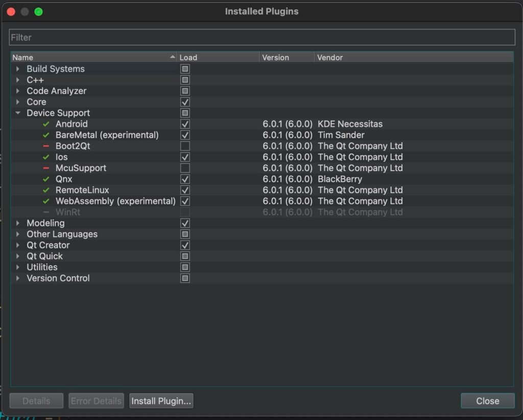Toggle the Build Systems load checkbox

click(185, 69)
